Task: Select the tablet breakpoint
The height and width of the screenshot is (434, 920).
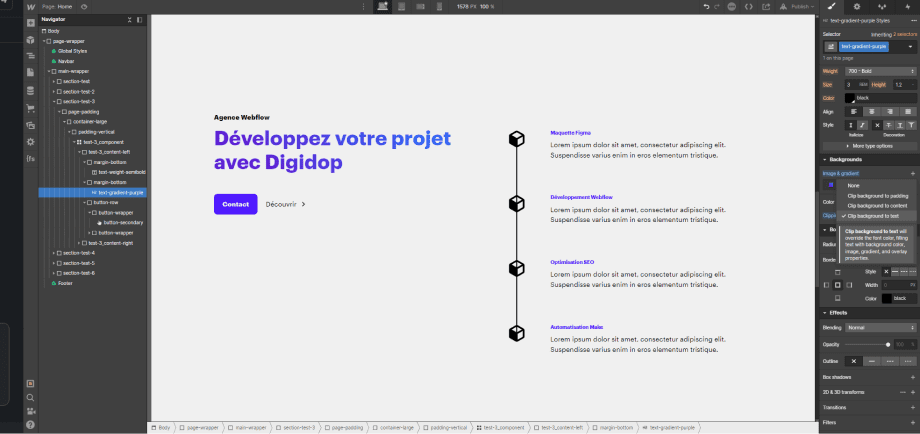Action: pyautogui.click(x=402, y=6)
